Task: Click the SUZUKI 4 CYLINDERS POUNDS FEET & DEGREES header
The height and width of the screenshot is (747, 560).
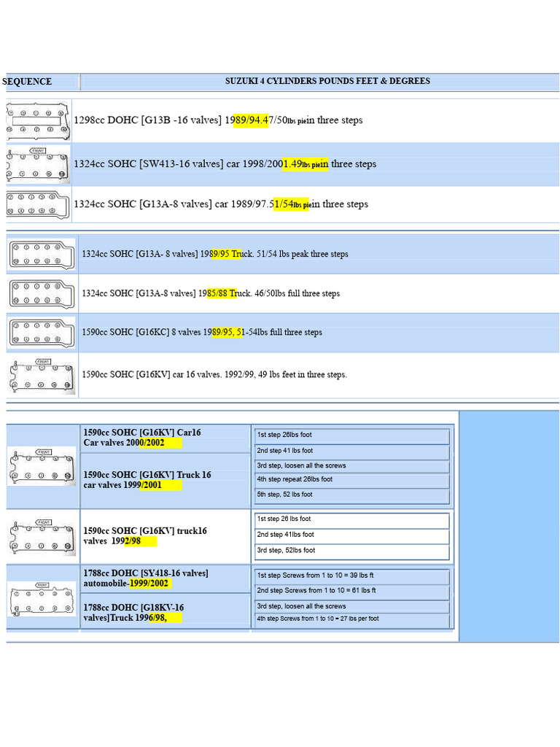Action: pyautogui.click(x=327, y=81)
